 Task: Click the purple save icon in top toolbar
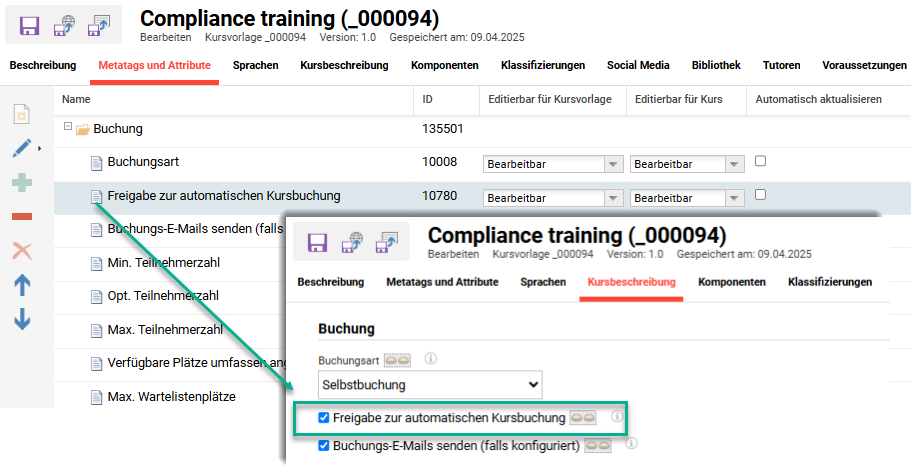(x=29, y=25)
